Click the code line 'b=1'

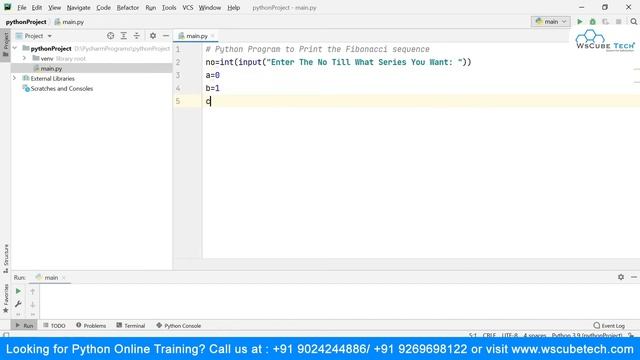pos(213,88)
